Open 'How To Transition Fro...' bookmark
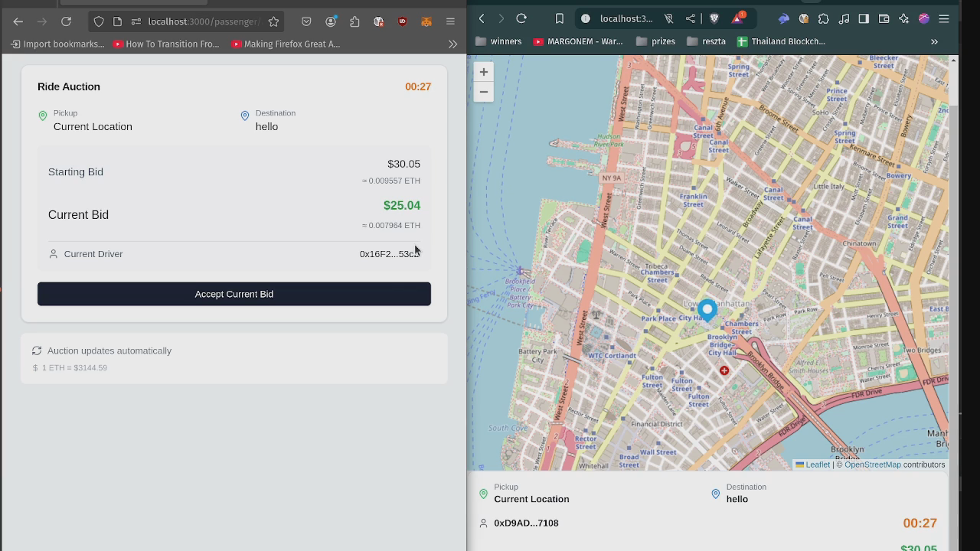This screenshot has width=980, height=551. [x=166, y=44]
